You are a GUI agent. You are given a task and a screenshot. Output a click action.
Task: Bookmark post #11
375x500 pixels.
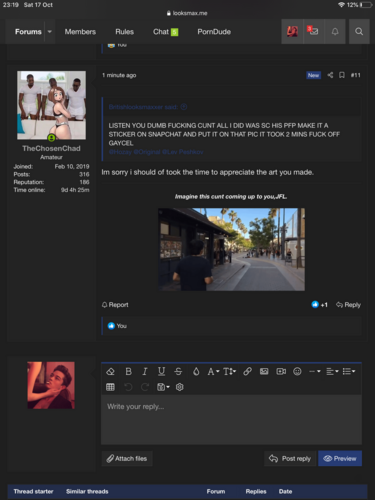342,75
